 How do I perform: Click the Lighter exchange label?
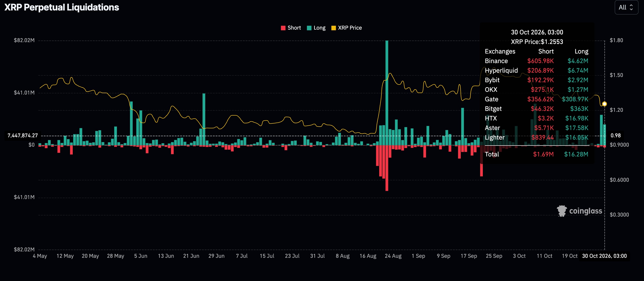pyautogui.click(x=494, y=138)
